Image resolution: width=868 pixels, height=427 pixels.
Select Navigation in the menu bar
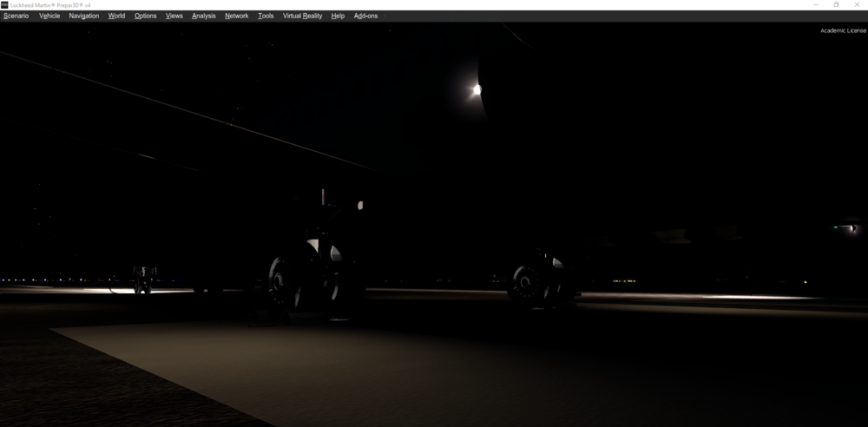(84, 16)
